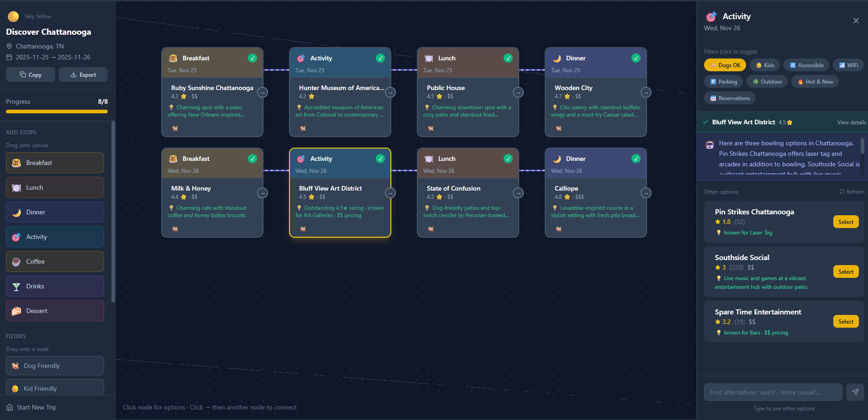Screen dimensions: 868x420
Task: Click the dog icon on Milk & Honey card
Action: 175,229
